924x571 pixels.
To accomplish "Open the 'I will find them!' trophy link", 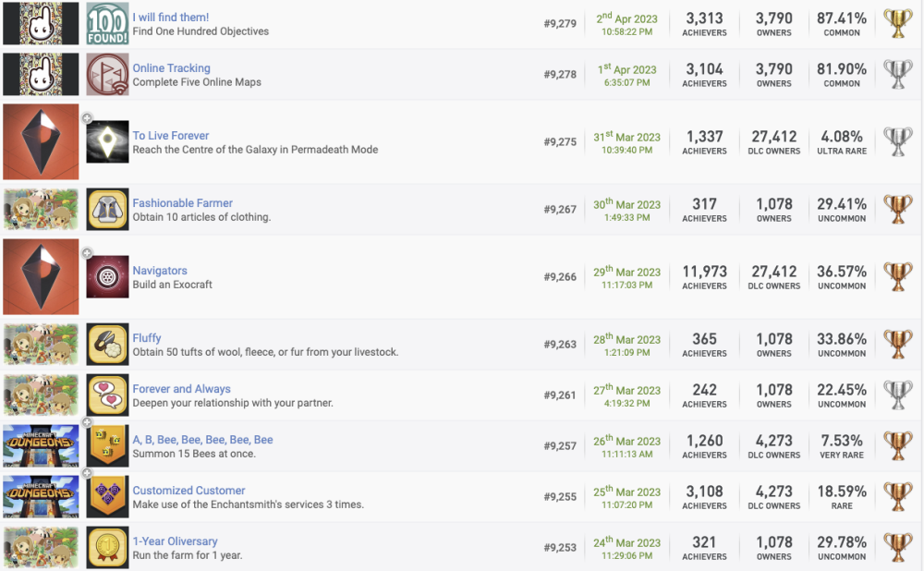I will 171,18.
